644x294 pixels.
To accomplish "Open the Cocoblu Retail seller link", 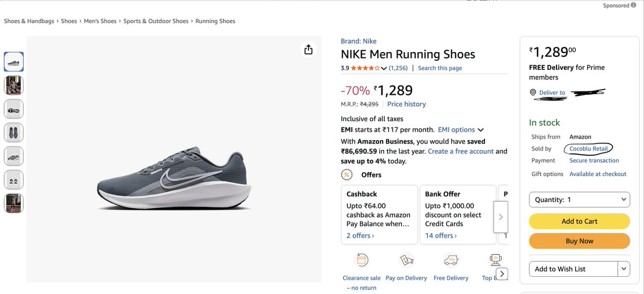I will [588, 148].
